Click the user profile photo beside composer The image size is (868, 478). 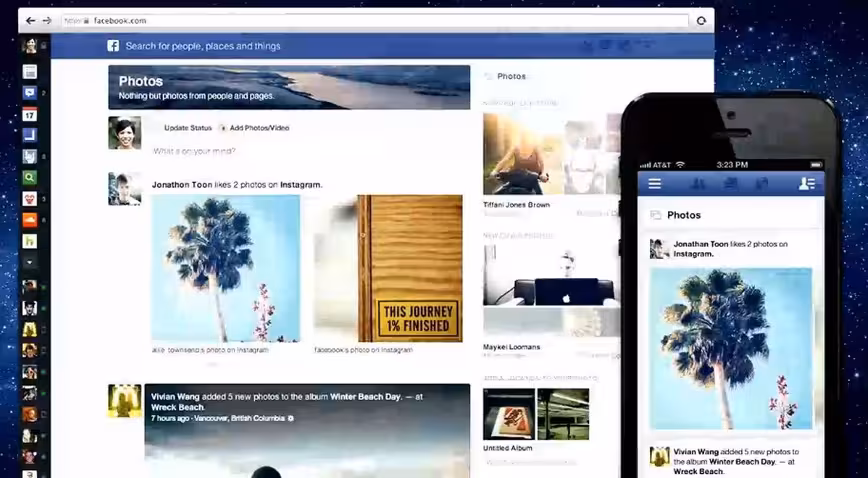pos(125,133)
